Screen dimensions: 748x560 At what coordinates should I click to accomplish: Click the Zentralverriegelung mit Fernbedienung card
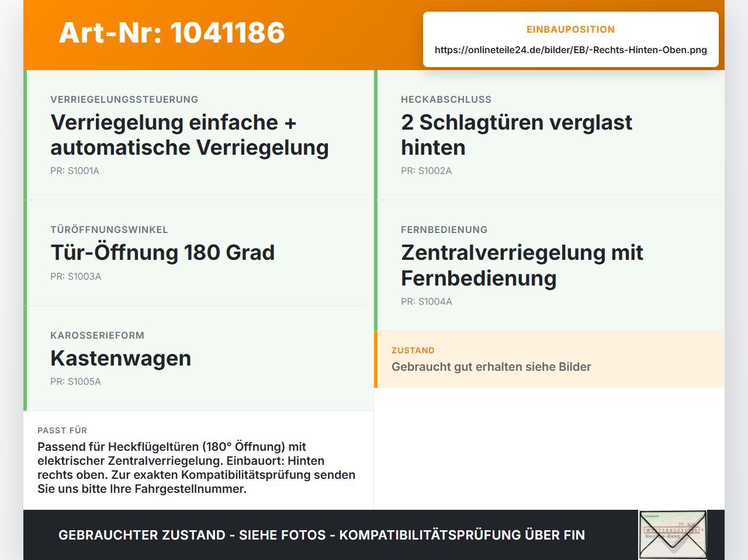pos(549,266)
